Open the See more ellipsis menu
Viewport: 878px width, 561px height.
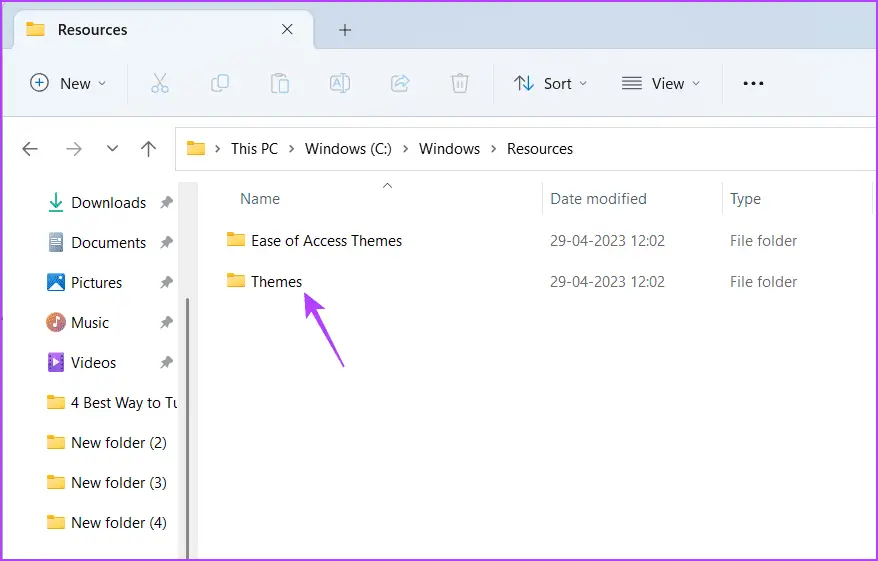point(753,83)
